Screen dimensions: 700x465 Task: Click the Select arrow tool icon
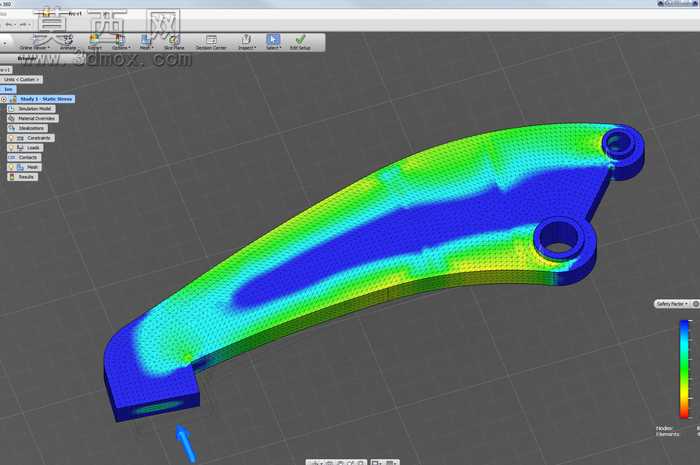click(273, 39)
